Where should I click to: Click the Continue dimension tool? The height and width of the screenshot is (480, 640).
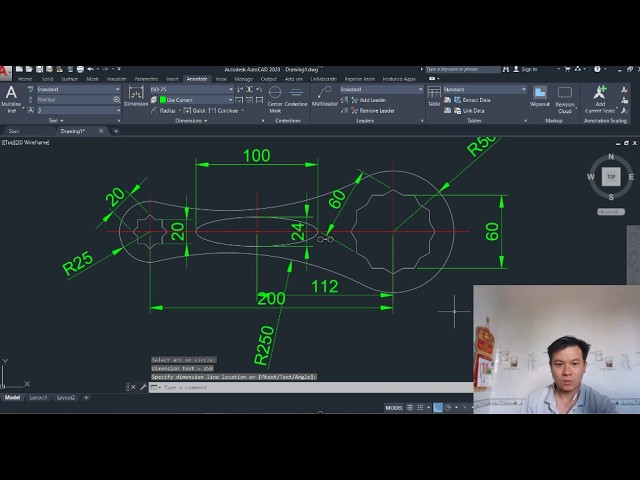tap(223, 111)
